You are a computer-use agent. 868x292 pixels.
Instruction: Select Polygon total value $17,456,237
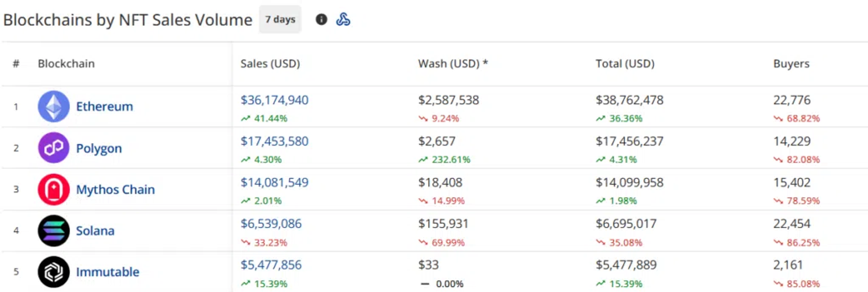629,141
